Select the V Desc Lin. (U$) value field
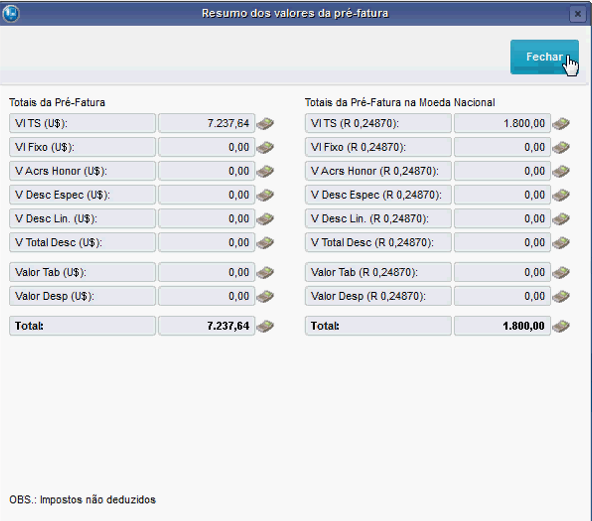 coord(207,219)
